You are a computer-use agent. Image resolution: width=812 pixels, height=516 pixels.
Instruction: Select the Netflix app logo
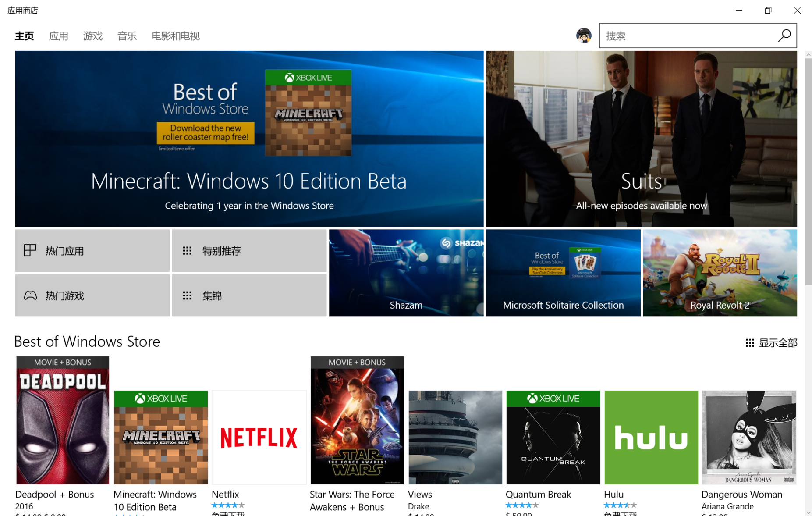259,438
